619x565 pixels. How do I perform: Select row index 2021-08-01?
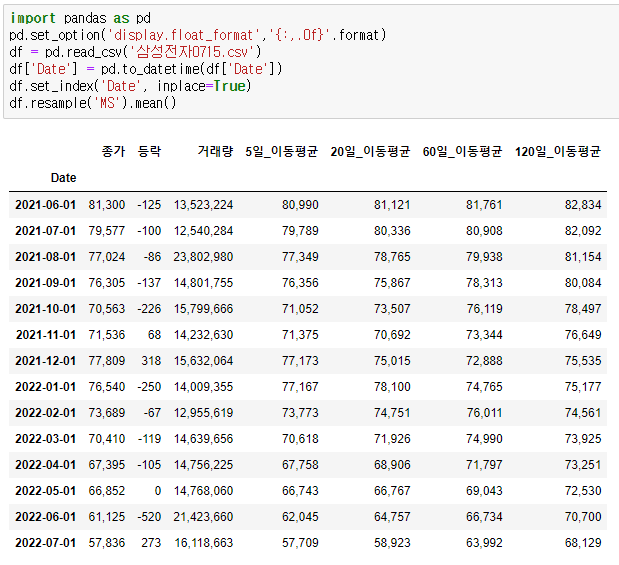[45, 257]
